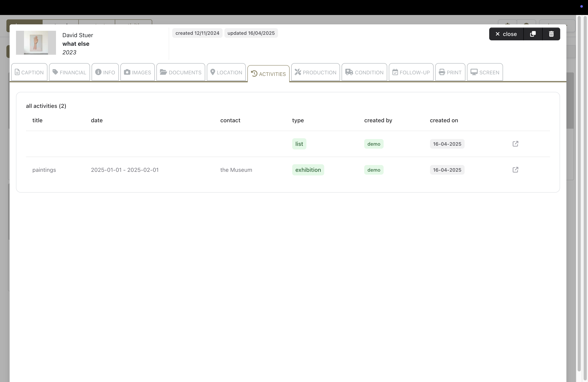588x382 pixels.
Task: Open the Documents tab
Action: 181,72
